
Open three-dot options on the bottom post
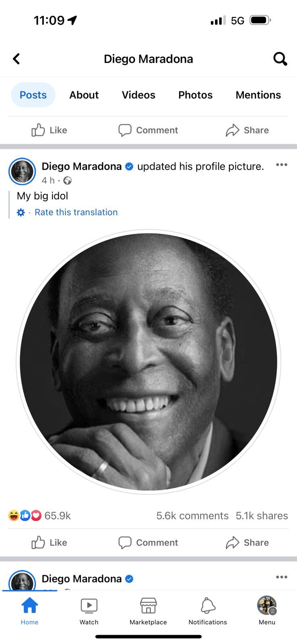pos(282,577)
